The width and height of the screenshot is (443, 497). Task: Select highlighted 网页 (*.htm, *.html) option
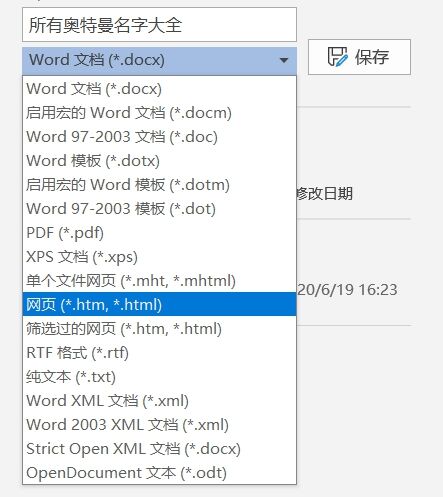pyautogui.click(x=159, y=304)
